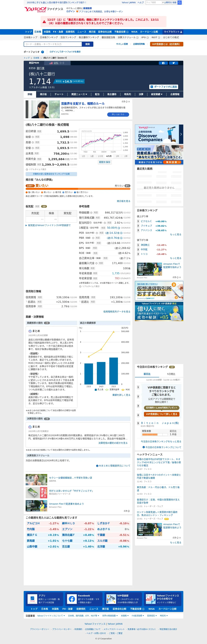Share the stock on Facebook
Image resolution: width=207 pixels, height=644 pixels.
[x=163, y=63]
